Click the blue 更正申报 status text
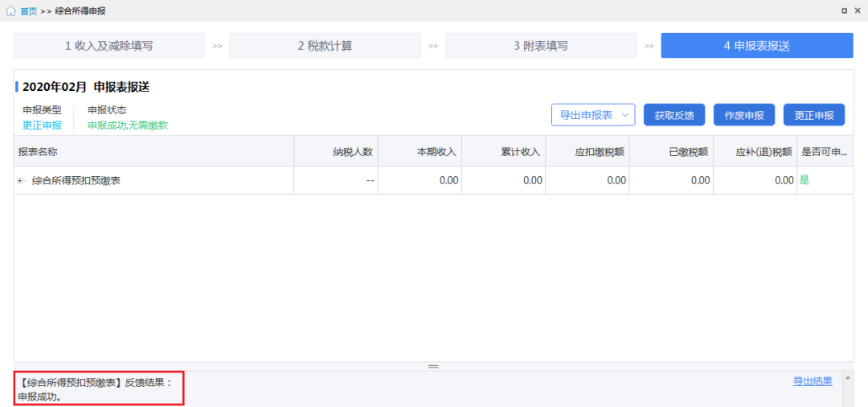This screenshot has height=407, width=868. point(42,125)
